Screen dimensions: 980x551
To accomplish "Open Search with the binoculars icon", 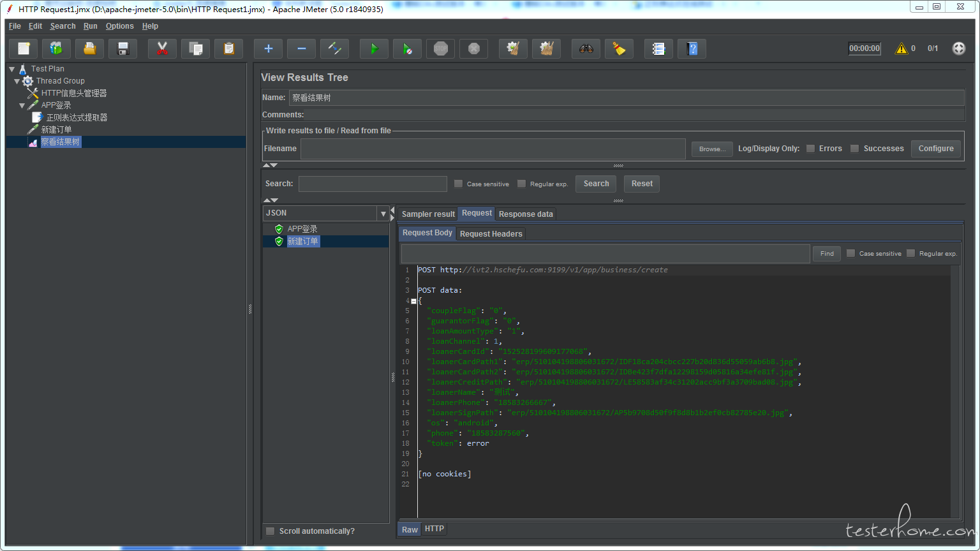I will (586, 48).
